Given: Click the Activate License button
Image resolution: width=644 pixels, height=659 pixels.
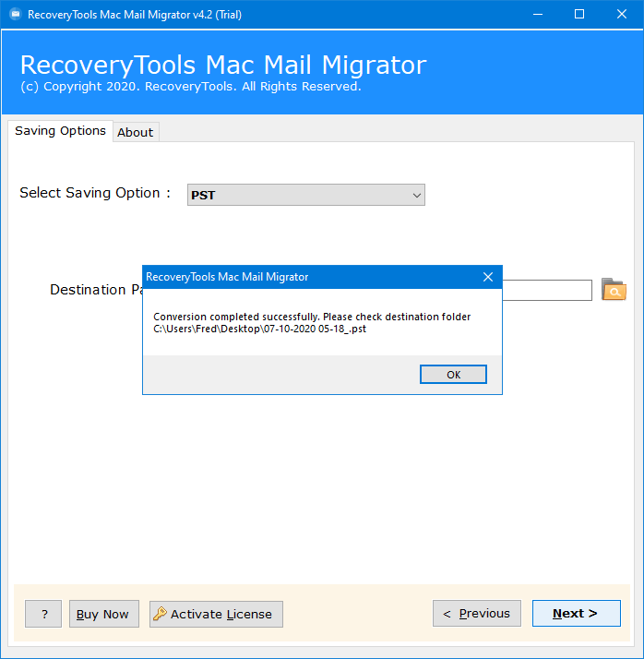Looking at the screenshot, I should point(216,614).
